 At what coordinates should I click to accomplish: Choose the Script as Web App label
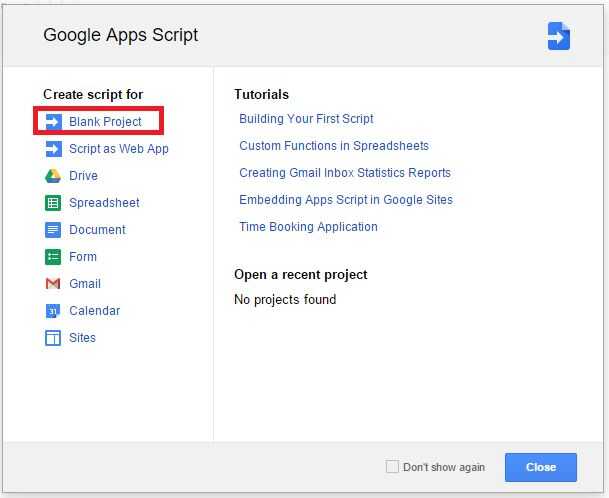(x=118, y=149)
